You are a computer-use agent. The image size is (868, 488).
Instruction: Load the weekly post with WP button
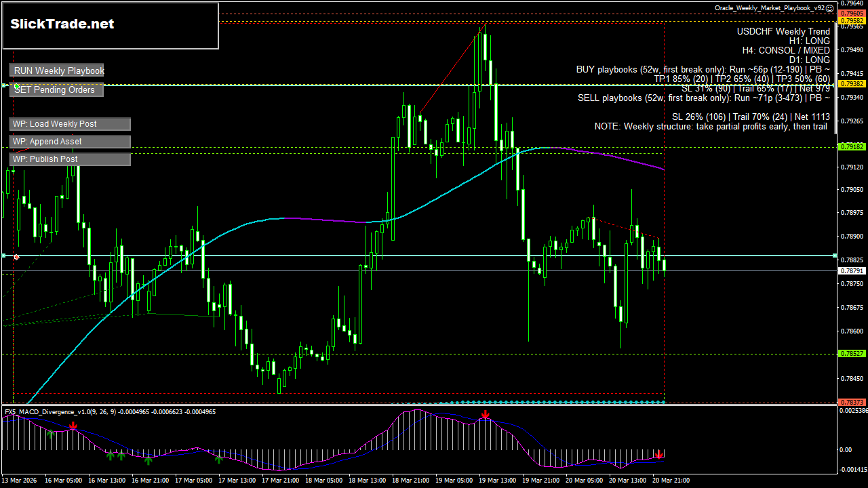tap(70, 124)
